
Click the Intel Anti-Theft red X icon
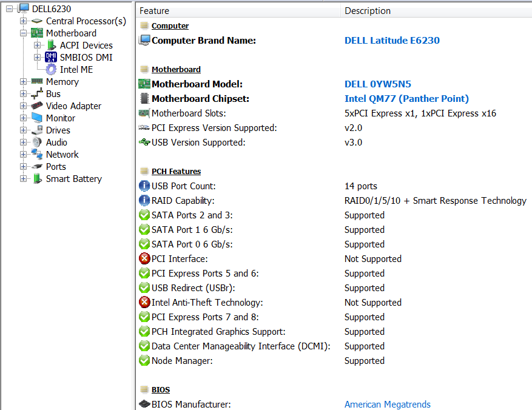pyautogui.click(x=144, y=302)
